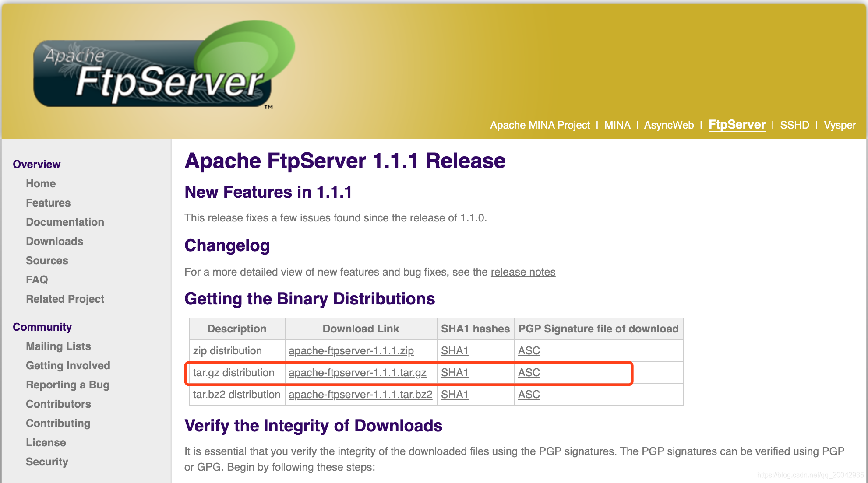Viewport: 868px width, 483px height.
Task: Open the FAQ sidebar link
Action: click(37, 280)
